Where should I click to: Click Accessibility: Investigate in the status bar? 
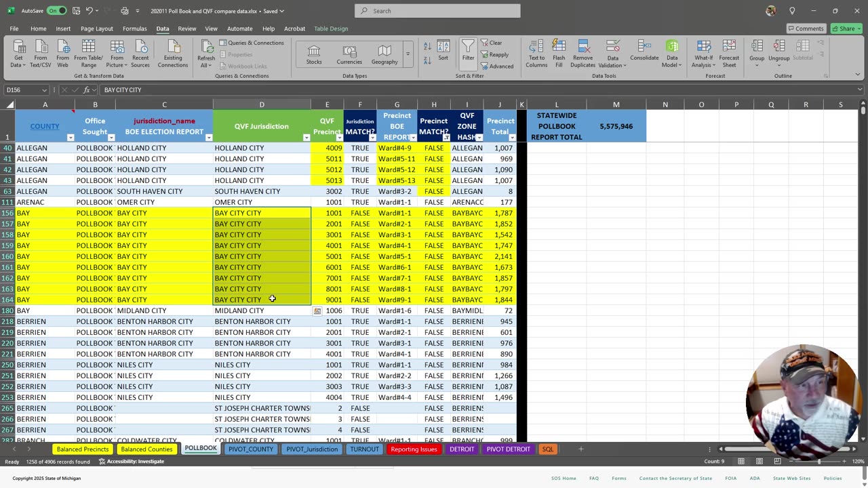[x=132, y=462]
